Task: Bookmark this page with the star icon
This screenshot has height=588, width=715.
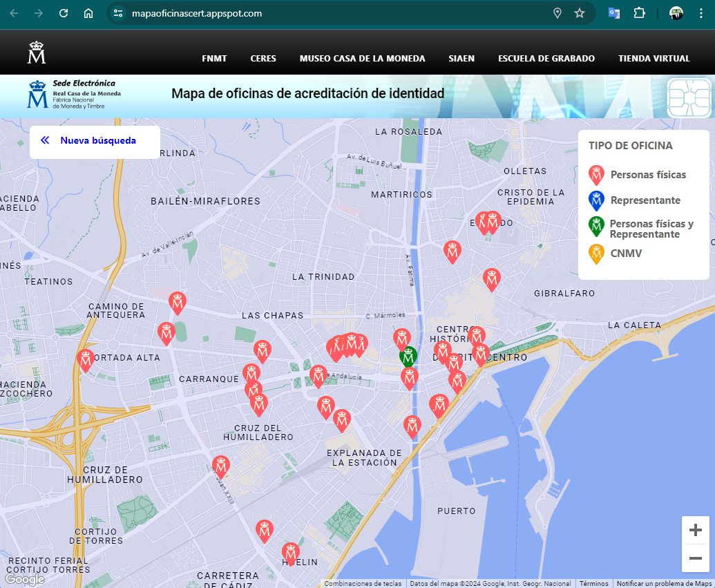Action: click(x=580, y=13)
